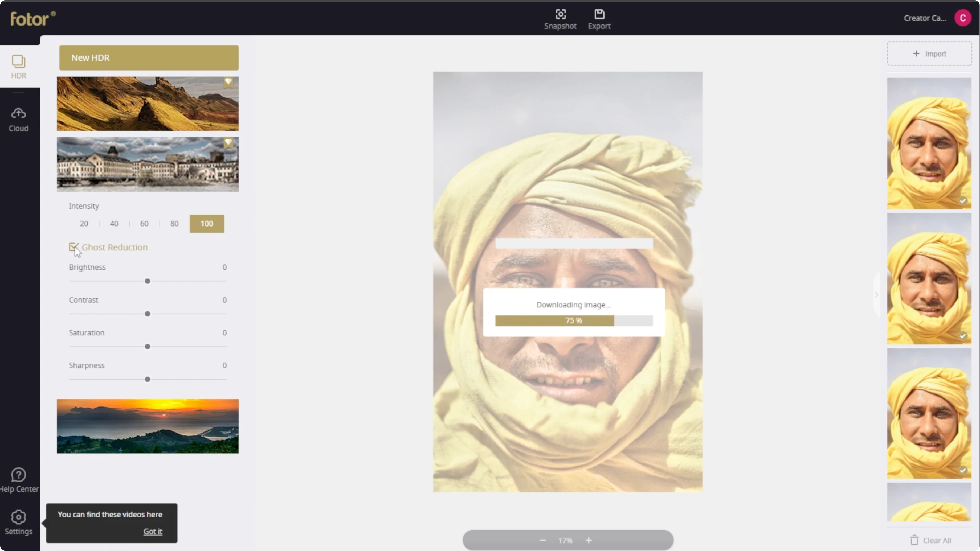Set intensity to 20

tap(84, 224)
